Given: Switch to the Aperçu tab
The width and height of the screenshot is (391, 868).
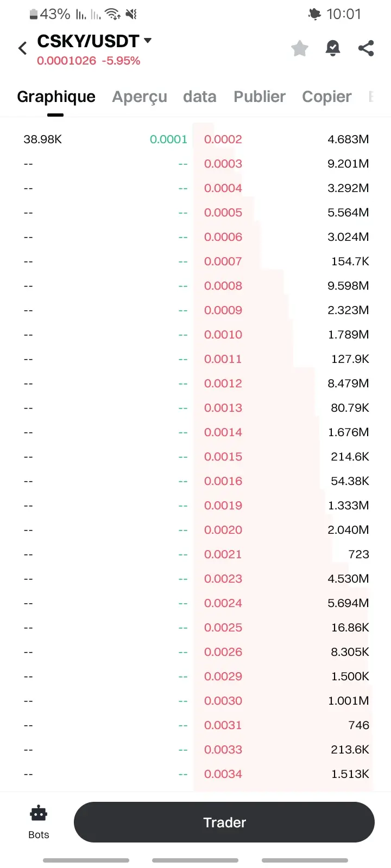Looking at the screenshot, I should 140,97.
